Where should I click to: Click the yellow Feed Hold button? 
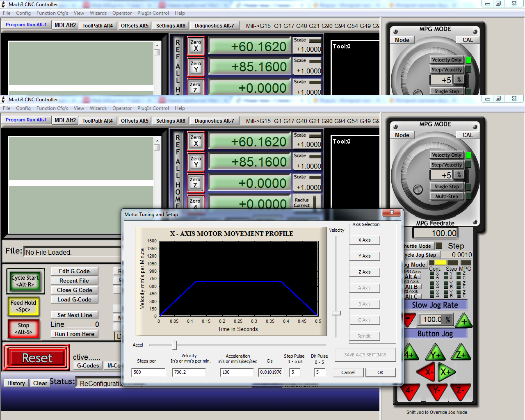coord(23,306)
